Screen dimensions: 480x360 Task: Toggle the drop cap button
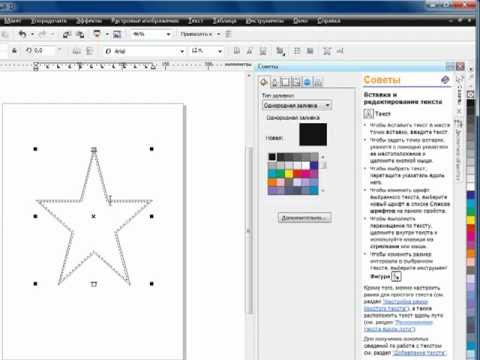tap(310, 51)
